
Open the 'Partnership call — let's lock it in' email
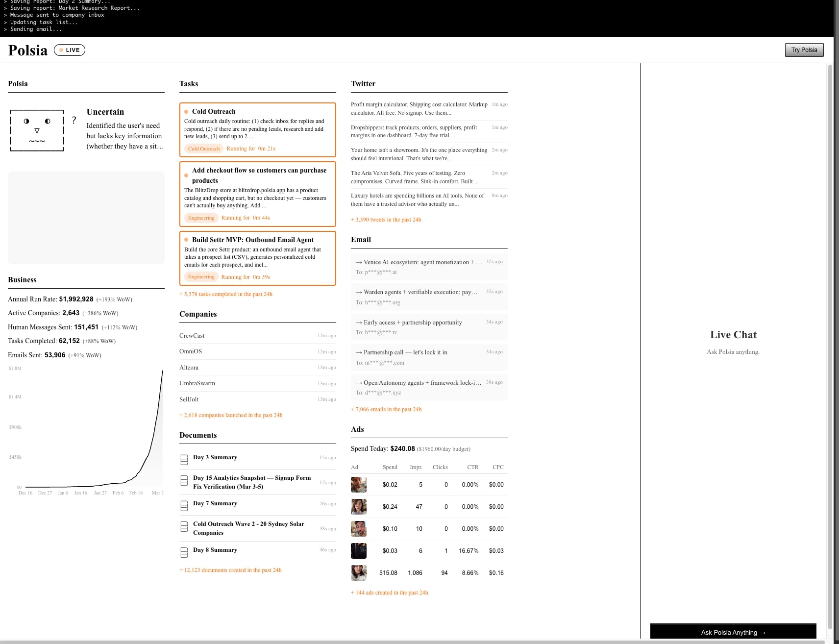point(429,357)
